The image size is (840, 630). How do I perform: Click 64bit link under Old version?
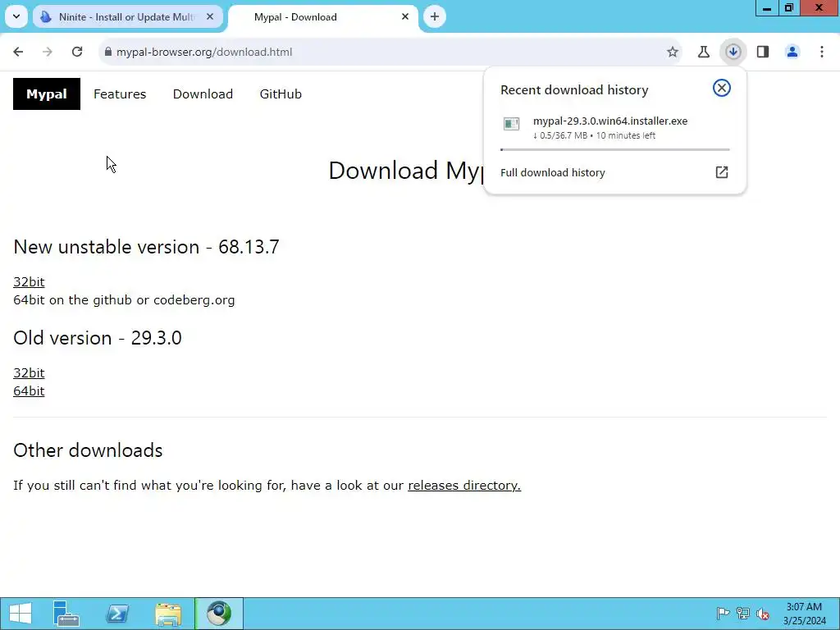pyautogui.click(x=29, y=391)
